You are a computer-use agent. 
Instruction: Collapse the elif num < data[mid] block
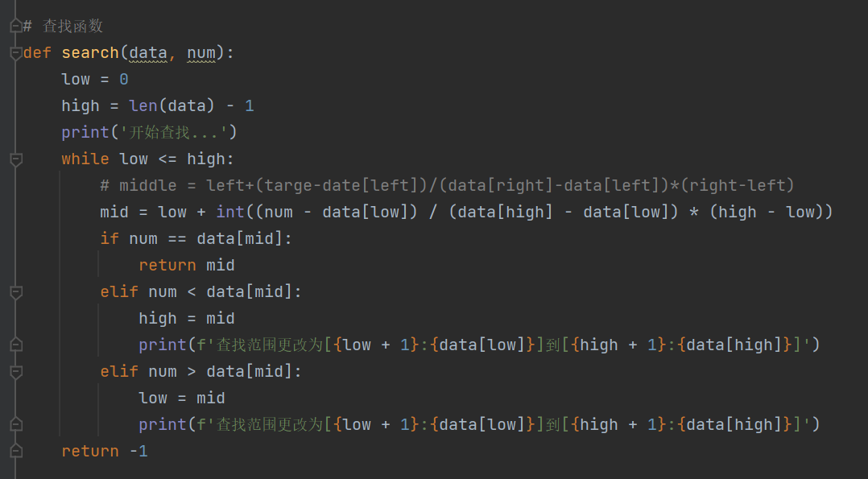coord(15,291)
